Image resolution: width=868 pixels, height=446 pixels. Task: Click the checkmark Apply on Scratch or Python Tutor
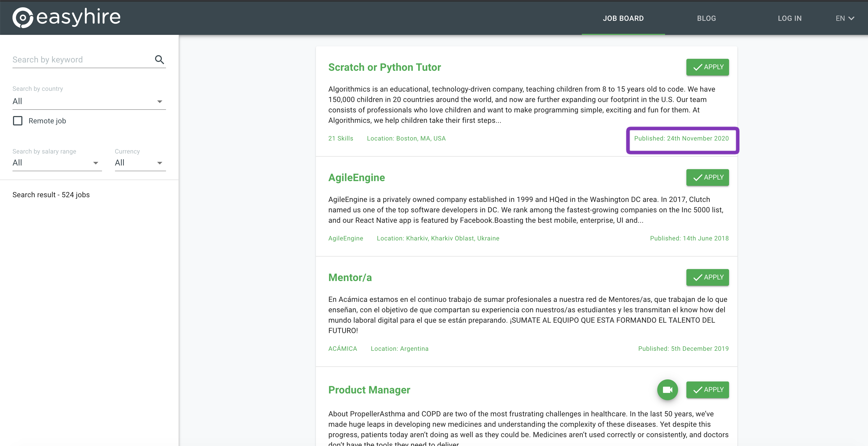[x=707, y=67]
